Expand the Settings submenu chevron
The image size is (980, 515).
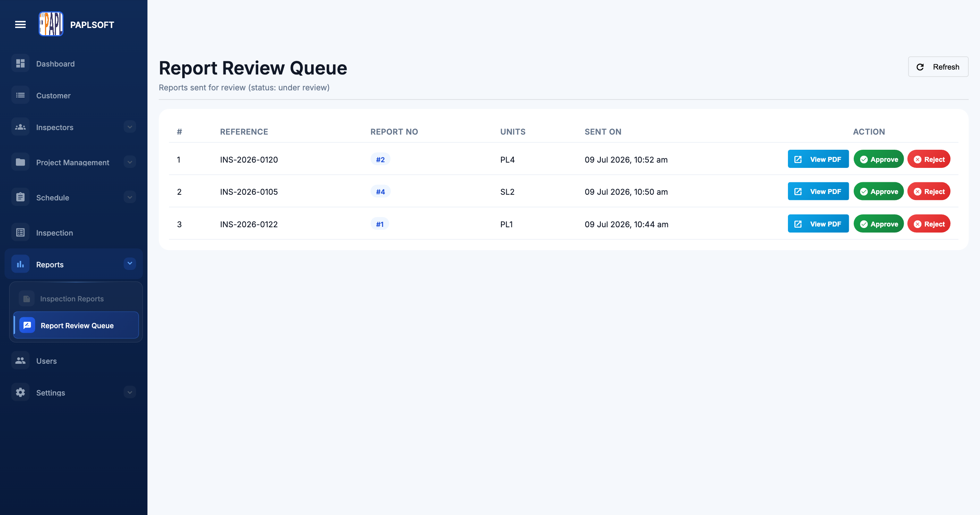pyautogui.click(x=130, y=392)
